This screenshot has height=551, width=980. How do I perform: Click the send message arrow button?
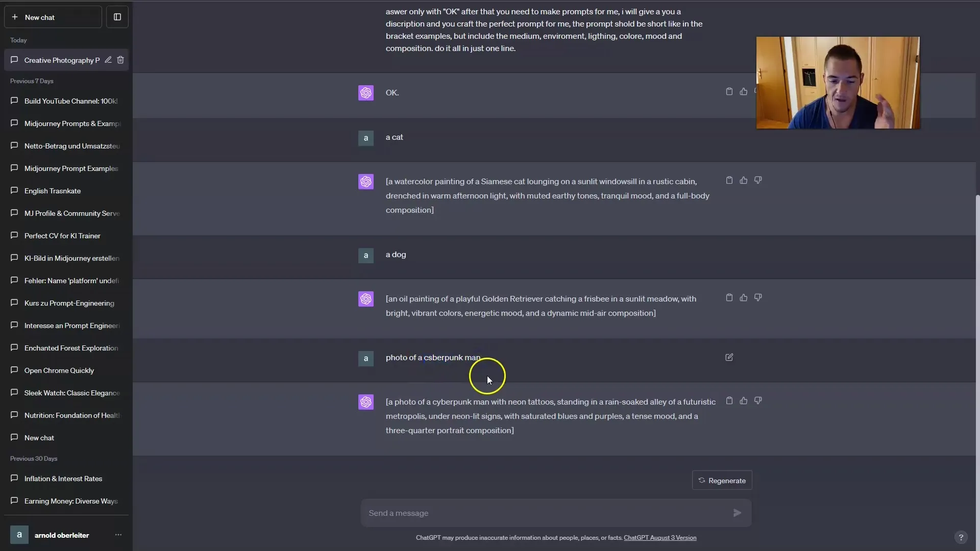[737, 513]
